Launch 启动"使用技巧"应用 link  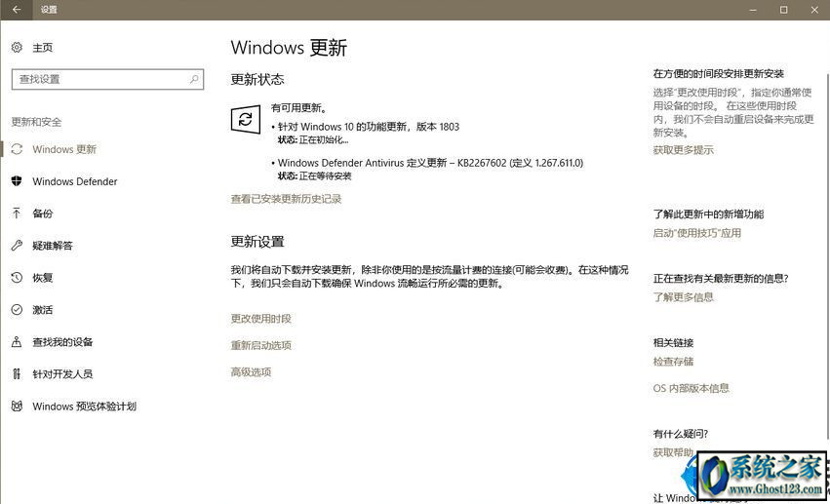tap(696, 233)
